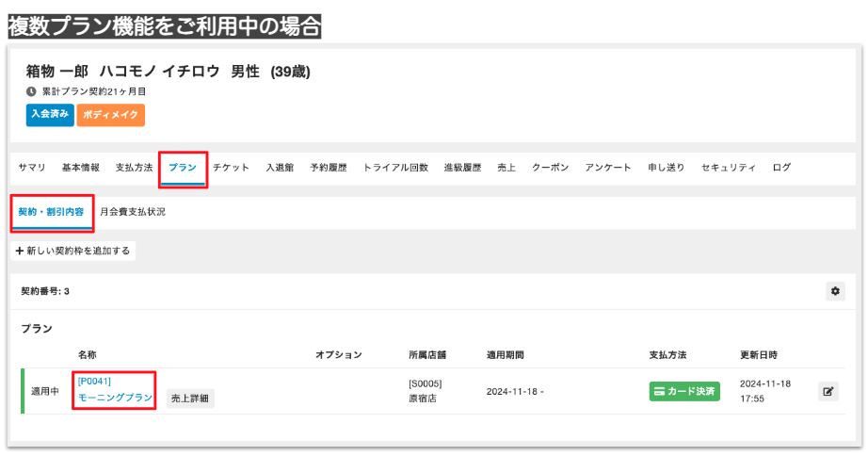Open the 基本情報 tab
The image size is (868, 456).
point(81,168)
